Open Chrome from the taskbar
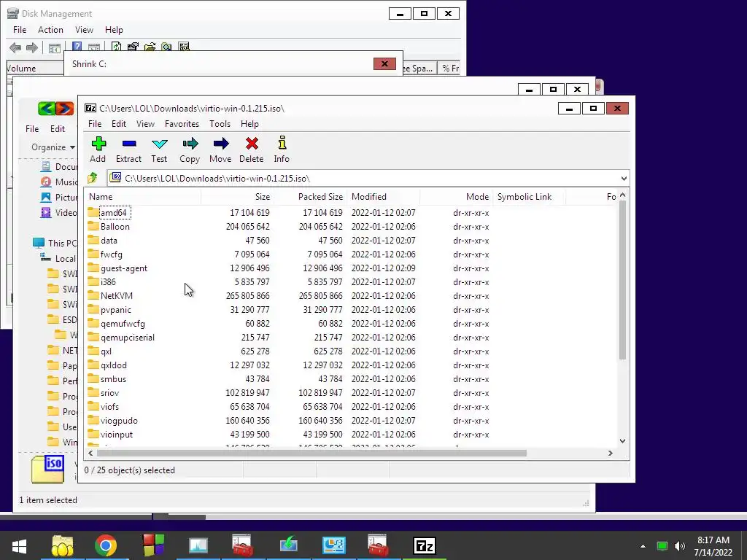Screen dimensions: 747x560 click(x=106, y=545)
